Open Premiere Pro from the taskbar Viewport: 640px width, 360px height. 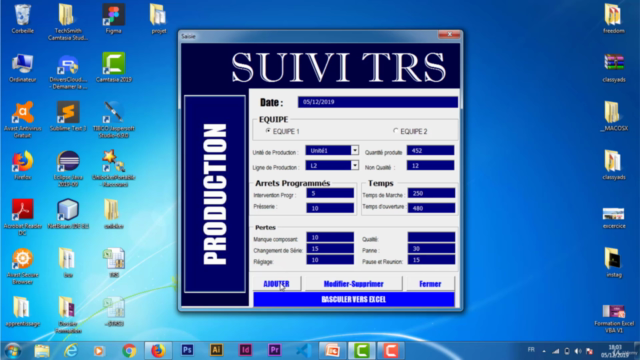pyautogui.click(x=275, y=350)
